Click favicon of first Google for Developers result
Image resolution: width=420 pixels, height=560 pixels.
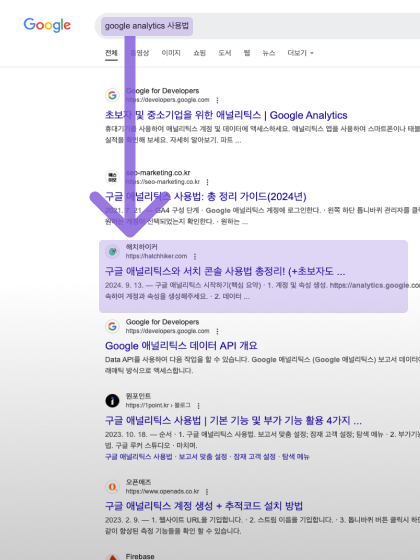coord(112,95)
